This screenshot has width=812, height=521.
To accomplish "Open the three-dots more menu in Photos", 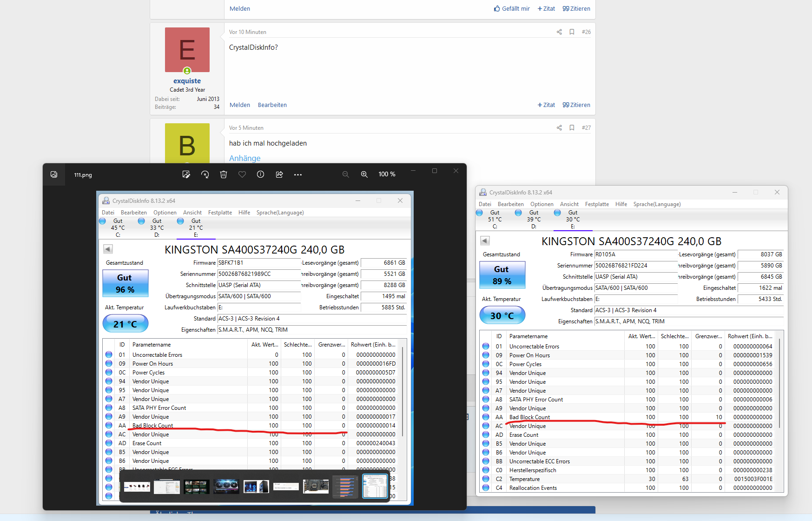I will (x=298, y=175).
